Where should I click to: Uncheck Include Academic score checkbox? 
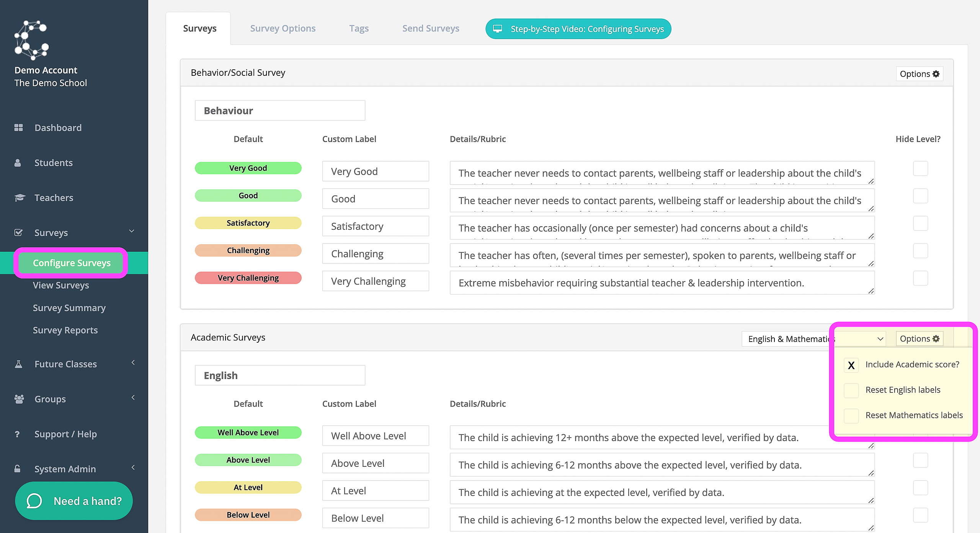pos(851,365)
